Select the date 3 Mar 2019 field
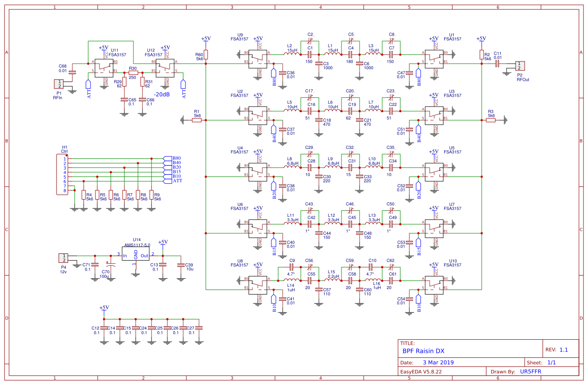588x385 pixels. point(438,362)
